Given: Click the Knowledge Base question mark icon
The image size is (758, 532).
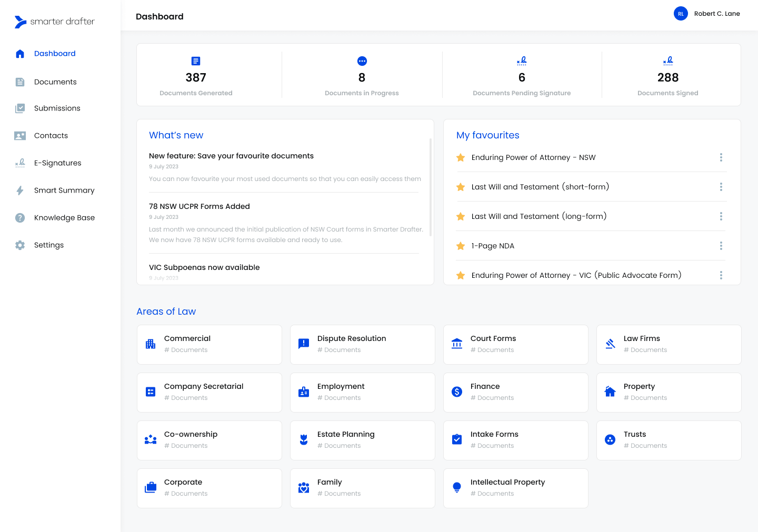Looking at the screenshot, I should click(x=20, y=218).
